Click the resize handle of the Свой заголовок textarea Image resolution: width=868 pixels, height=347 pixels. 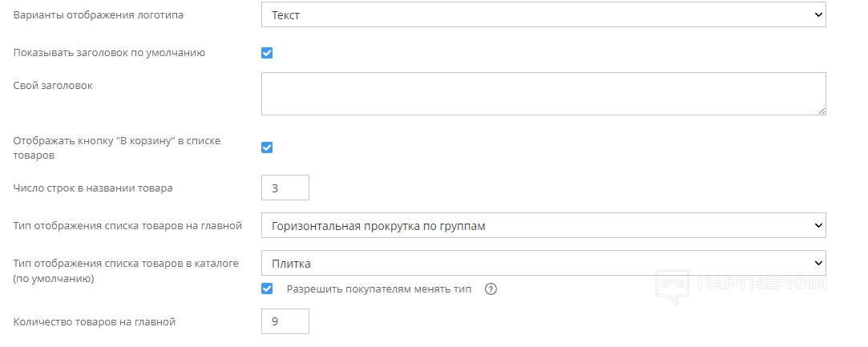point(822,111)
